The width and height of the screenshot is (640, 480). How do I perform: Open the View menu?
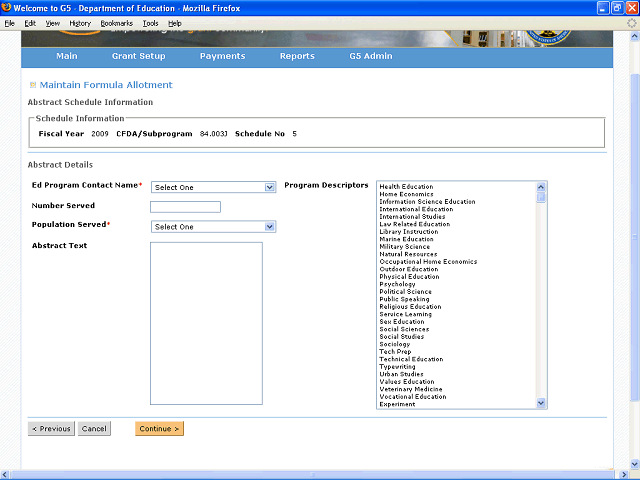[52, 23]
